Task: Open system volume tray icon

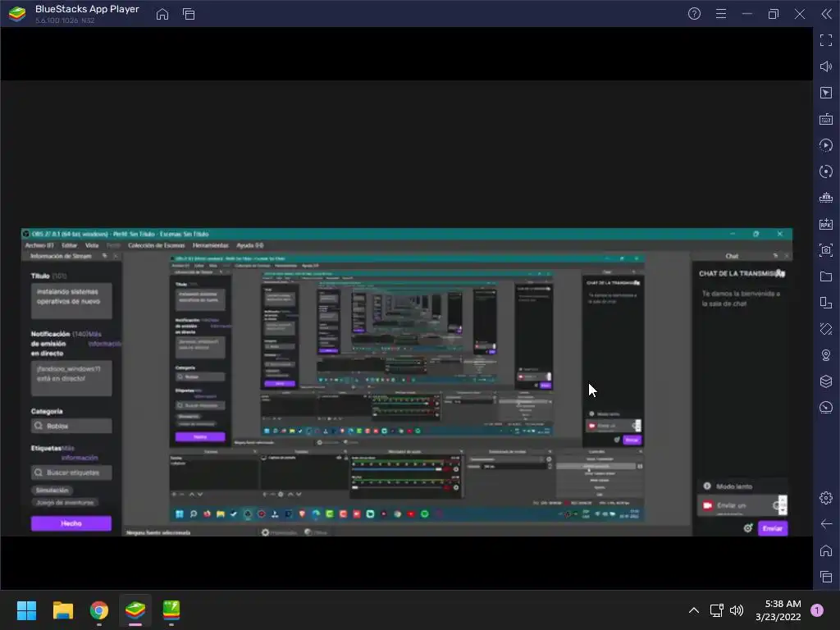Action: [x=737, y=610]
